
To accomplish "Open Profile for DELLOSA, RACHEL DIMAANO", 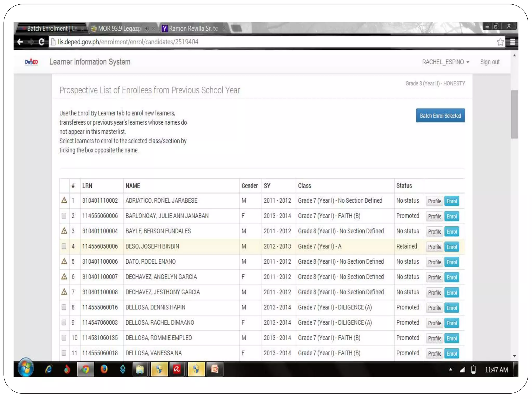I will (434, 323).
